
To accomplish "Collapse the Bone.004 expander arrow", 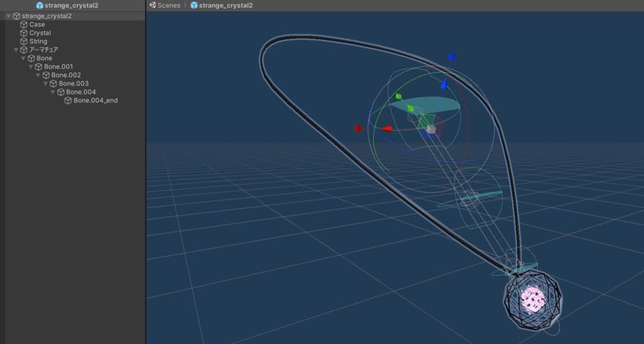I will click(x=53, y=92).
